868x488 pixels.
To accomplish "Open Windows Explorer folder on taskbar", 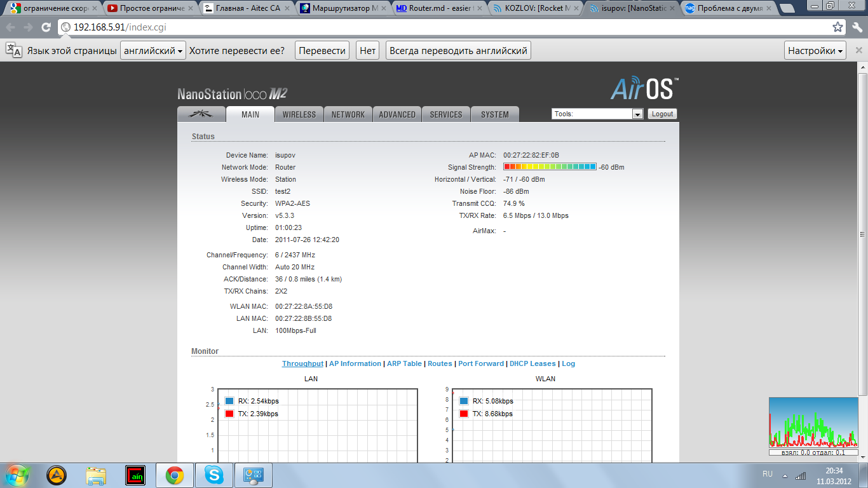I will [x=97, y=475].
